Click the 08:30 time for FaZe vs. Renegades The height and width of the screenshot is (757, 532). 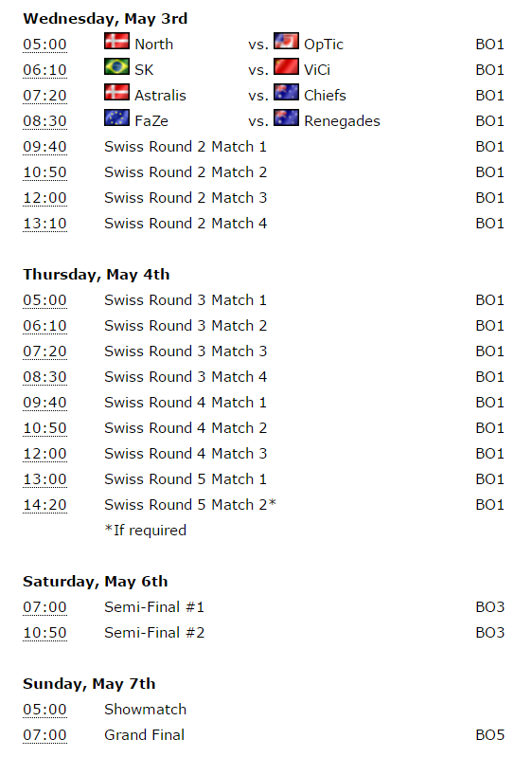44,121
